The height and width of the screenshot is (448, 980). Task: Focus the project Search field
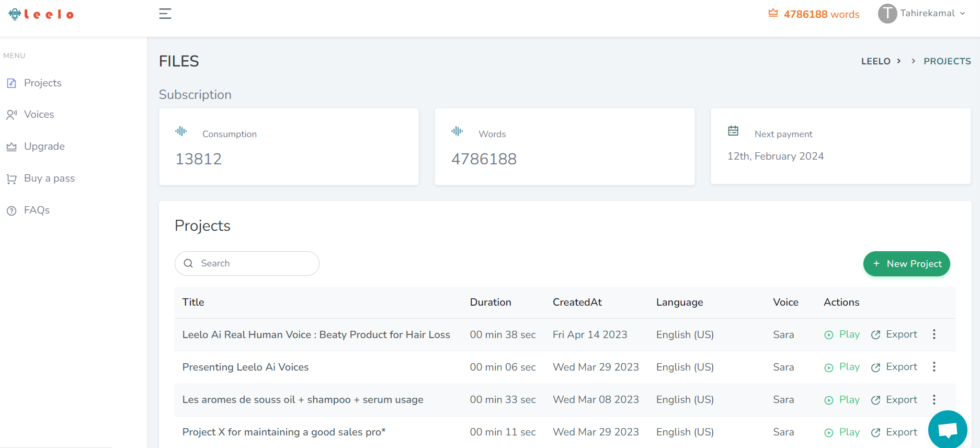click(x=247, y=263)
